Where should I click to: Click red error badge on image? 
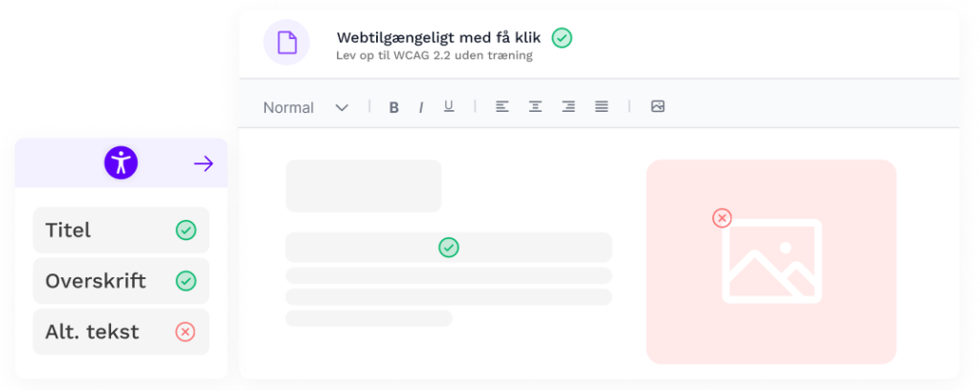722,218
